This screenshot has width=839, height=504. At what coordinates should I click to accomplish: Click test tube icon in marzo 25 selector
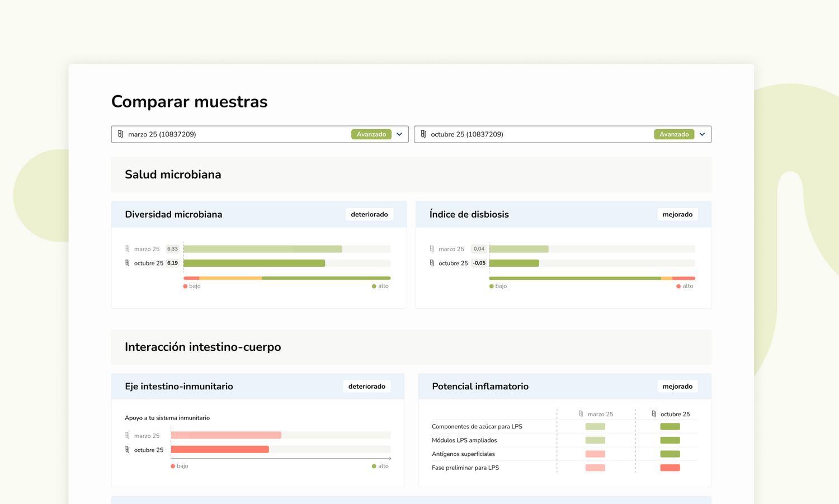(120, 134)
